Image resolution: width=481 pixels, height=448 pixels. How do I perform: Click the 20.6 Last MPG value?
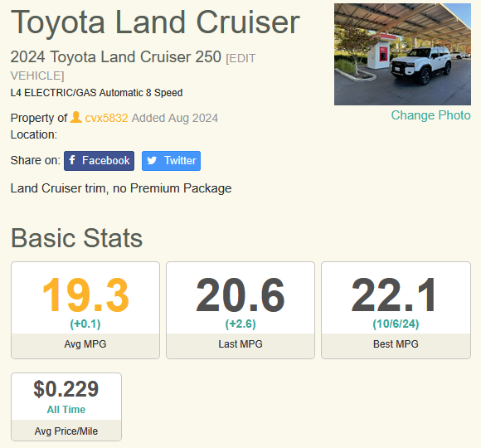(x=240, y=295)
